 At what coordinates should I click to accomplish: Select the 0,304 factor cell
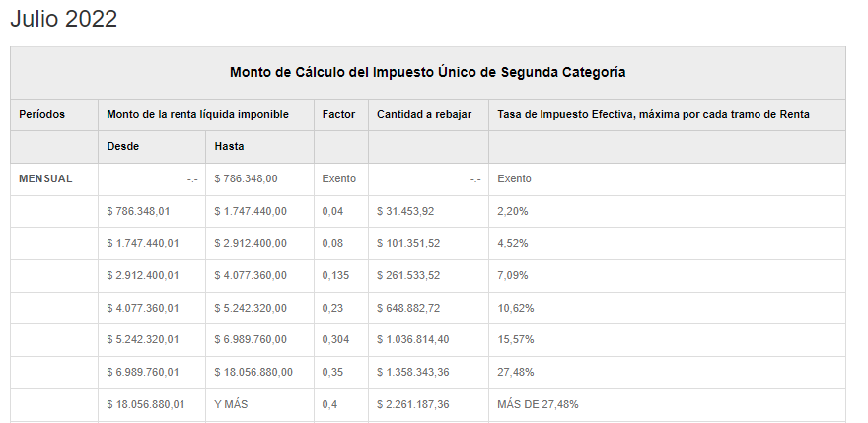pos(335,339)
